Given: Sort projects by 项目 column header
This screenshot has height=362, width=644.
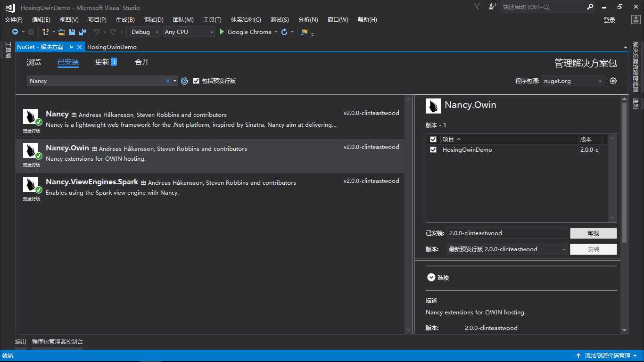Looking at the screenshot, I should click(x=509, y=139).
